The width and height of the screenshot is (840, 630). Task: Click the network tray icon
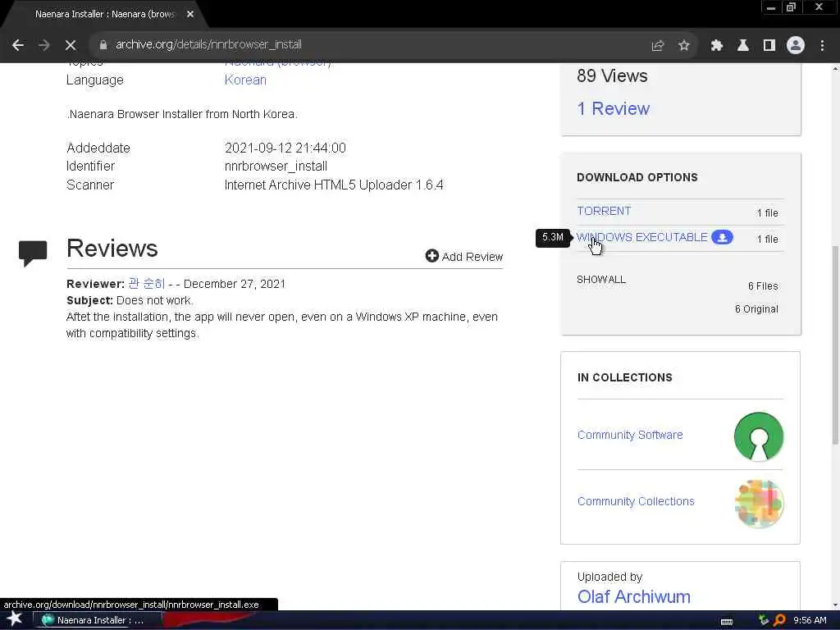pos(764,620)
